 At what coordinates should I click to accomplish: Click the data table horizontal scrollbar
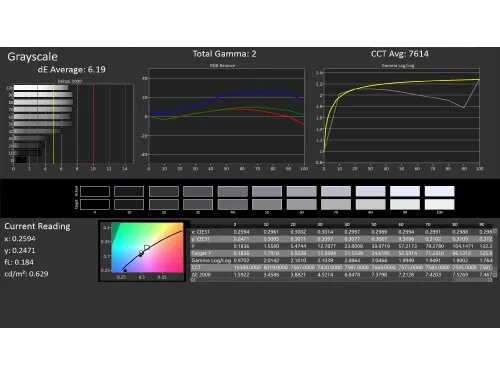point(340,280)
